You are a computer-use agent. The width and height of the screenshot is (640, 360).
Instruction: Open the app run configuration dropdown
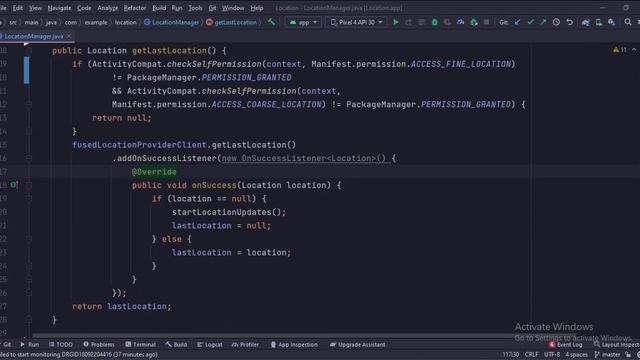pos(303,22)
